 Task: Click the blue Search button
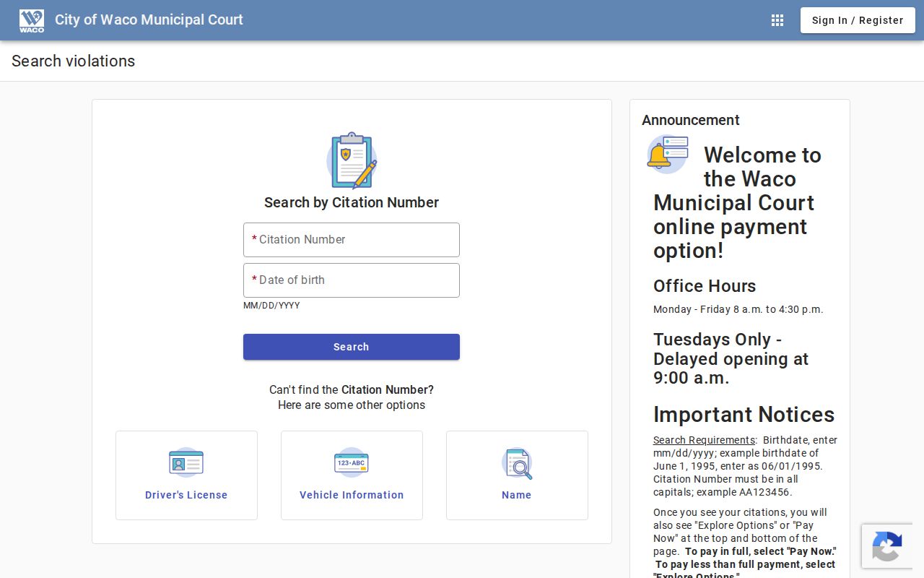[352, 347]
